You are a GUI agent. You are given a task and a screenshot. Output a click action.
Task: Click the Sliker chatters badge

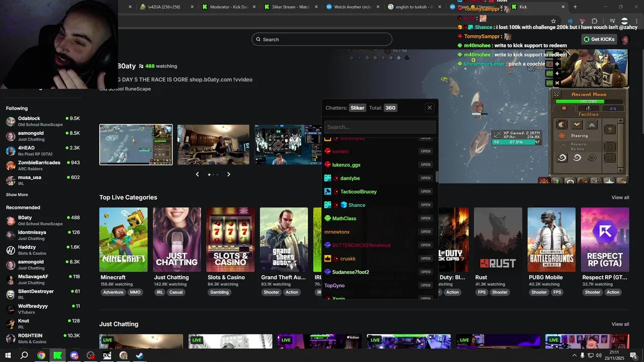[x=357, y=108]
